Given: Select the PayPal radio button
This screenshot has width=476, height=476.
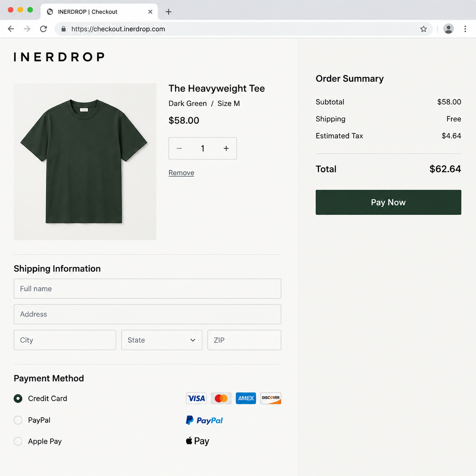Looking at the screenshot, I should click(18, 420).
